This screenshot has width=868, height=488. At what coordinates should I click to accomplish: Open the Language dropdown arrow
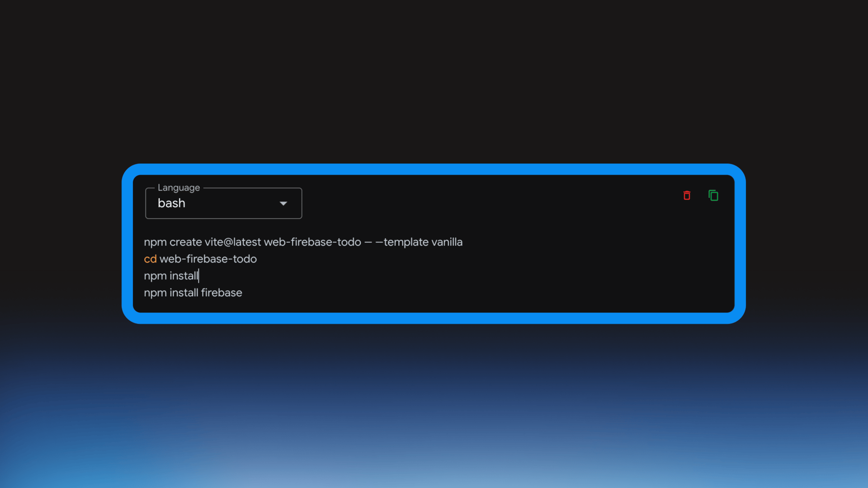point(283,203)
